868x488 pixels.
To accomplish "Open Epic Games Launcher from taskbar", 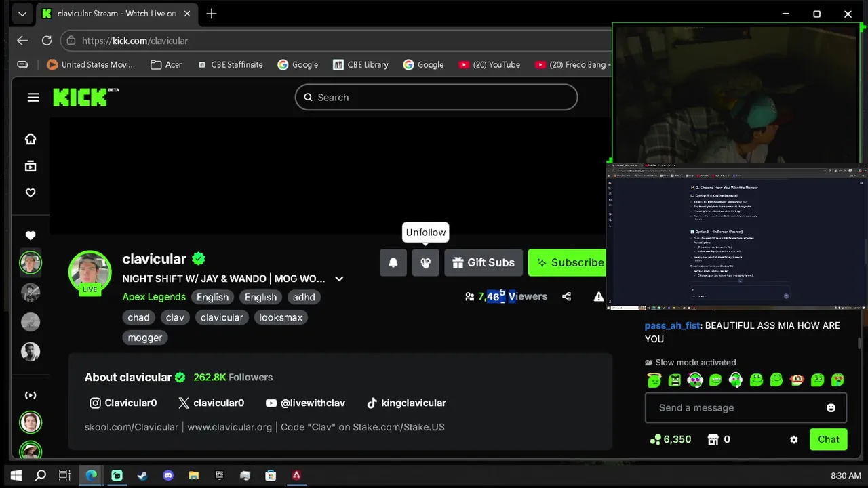I will pos(220,476).
